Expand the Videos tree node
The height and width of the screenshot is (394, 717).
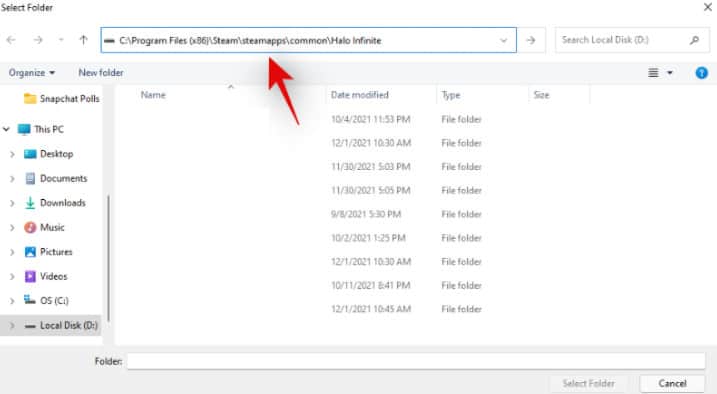[x=12, y=277]
